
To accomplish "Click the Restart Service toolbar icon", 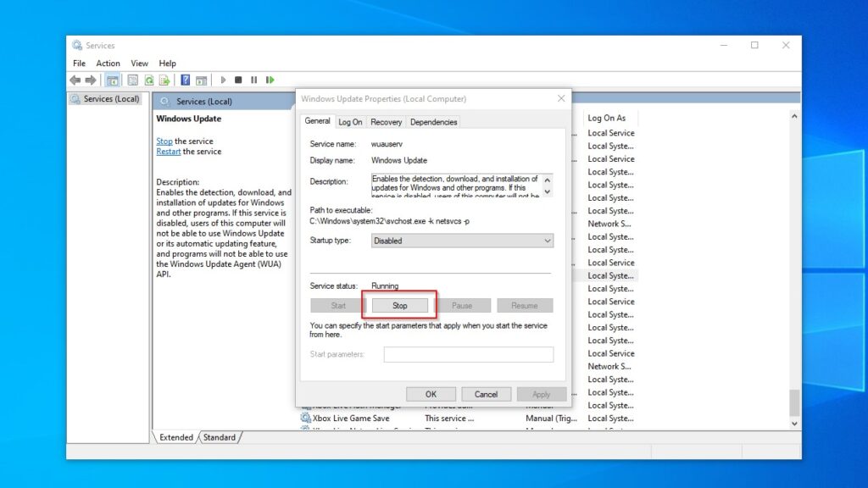I will 270,80.
